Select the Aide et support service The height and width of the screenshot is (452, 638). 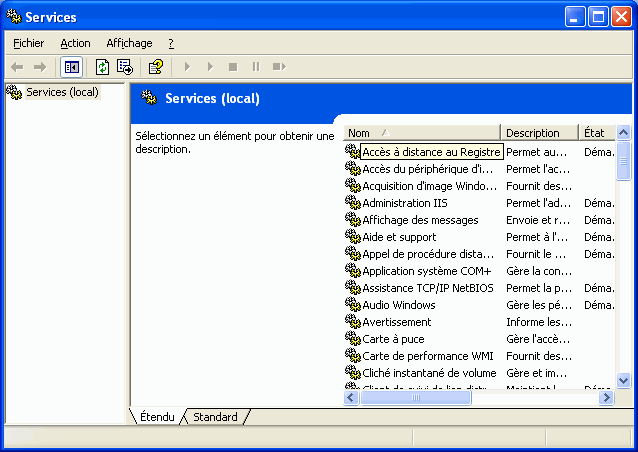tap(399, 237)
